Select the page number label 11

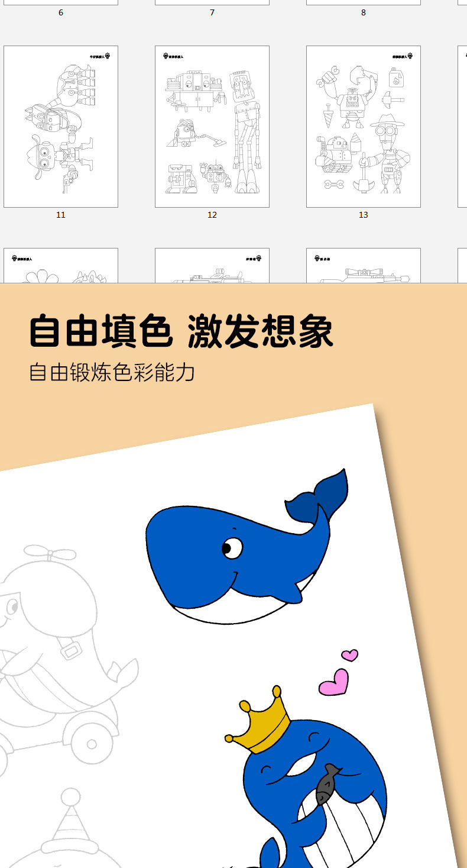click(61, 215)
